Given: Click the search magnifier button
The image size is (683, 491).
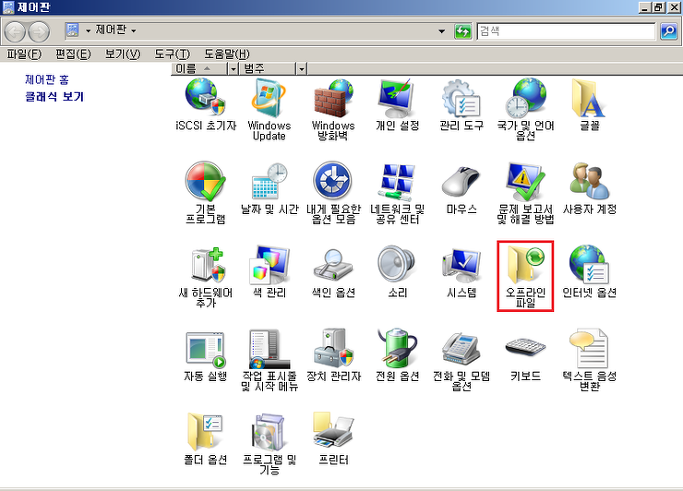Looking at the screenshot, I should 669,31.
